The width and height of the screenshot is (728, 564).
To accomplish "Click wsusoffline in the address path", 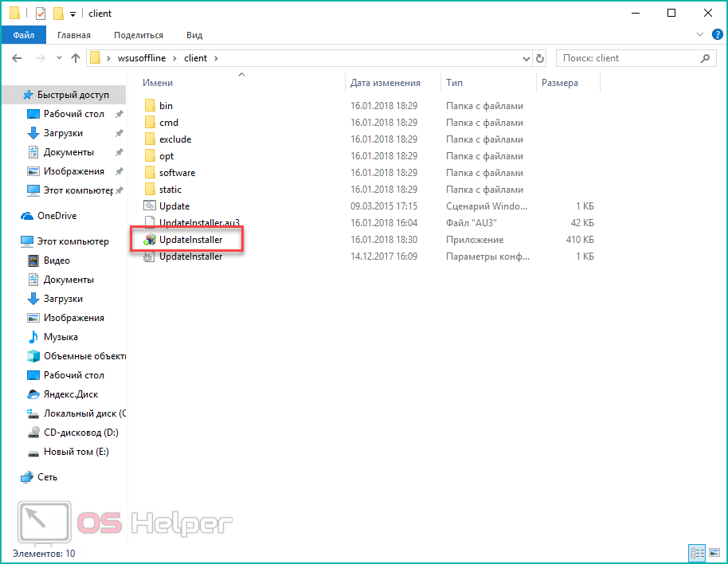I will pos(142,58).
